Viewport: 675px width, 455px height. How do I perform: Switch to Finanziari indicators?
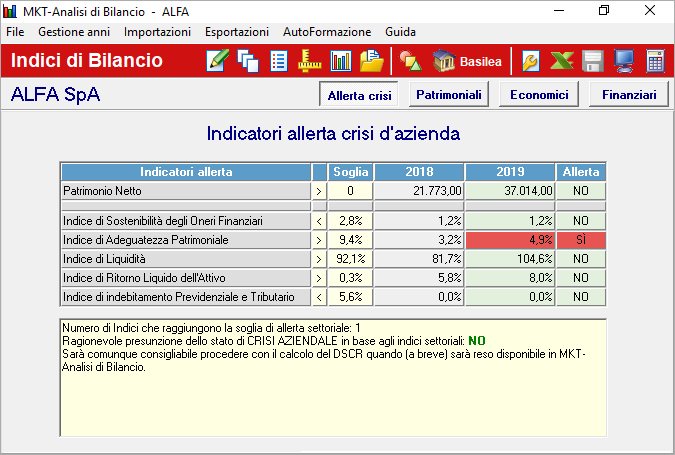coord(629,94)
